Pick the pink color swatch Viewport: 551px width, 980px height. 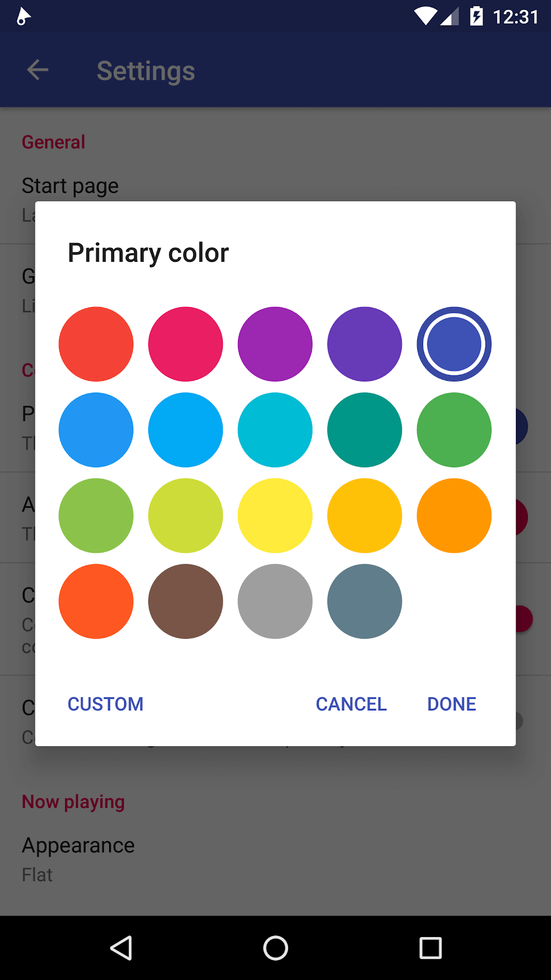[186, 344]
